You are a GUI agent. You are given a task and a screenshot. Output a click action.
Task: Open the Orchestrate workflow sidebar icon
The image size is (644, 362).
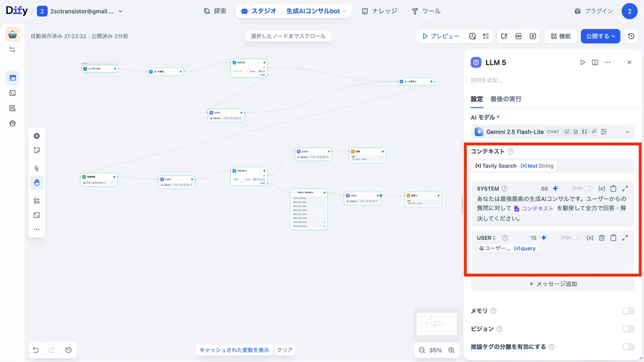[x=12, y=78]
